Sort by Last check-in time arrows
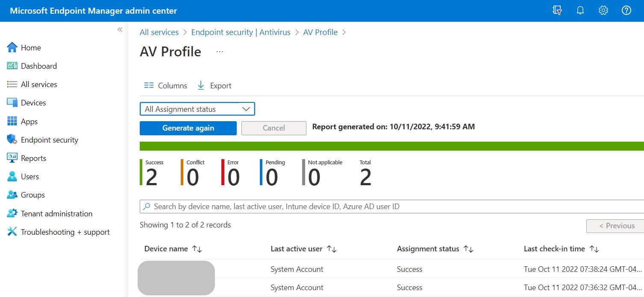Image resolution: width=644 pixels, height=297 pixels. (594, 249)
